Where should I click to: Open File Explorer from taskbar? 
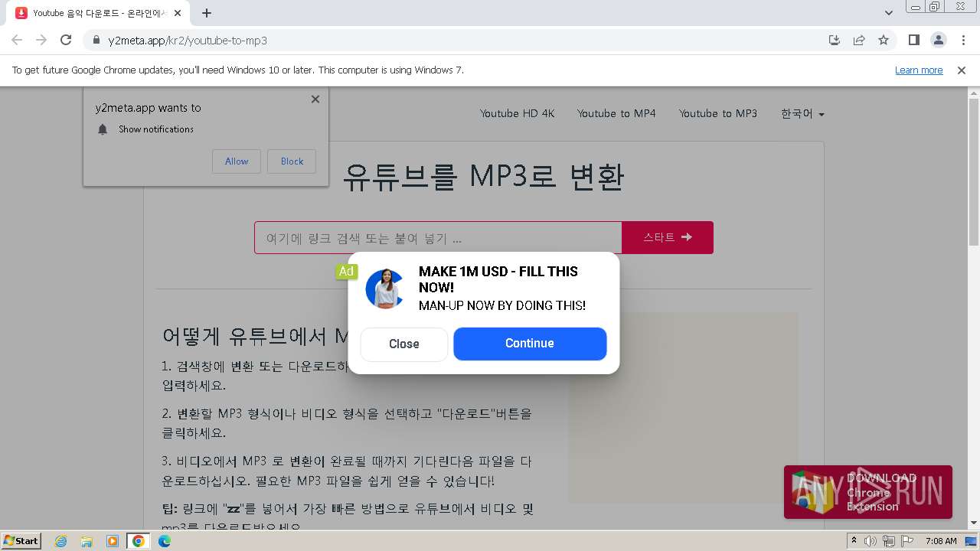(87, 541)
